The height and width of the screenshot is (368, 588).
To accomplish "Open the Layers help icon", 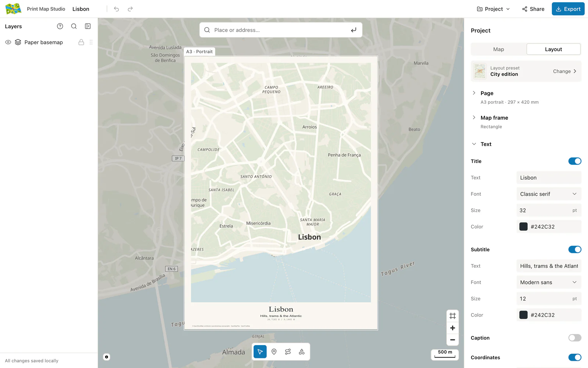I will pyautogui.click(x=60, y=26).
